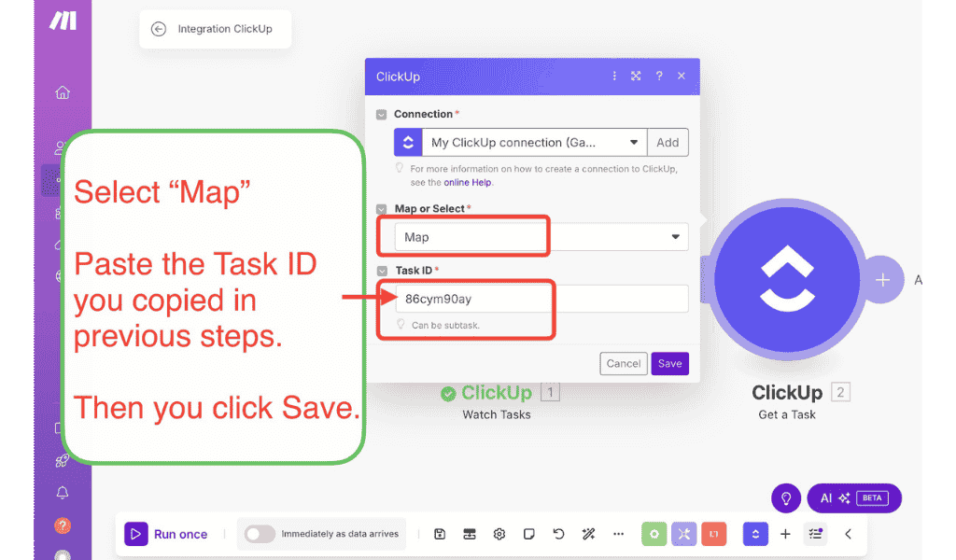The width and height of the screenshot is (956, 560).
Task: Click the question mark in ClickUp dialog header
Action: [x=659, y=77]
